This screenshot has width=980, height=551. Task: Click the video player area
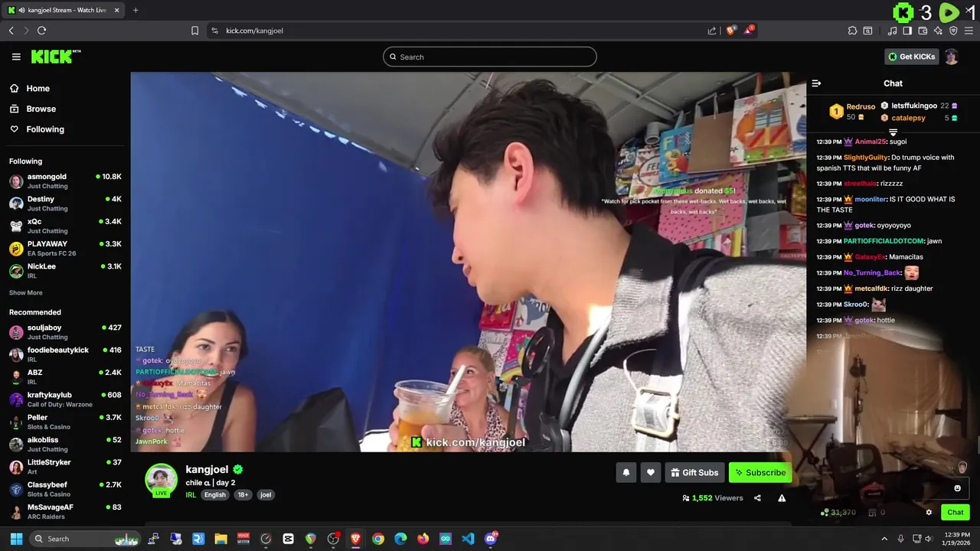click(468, 262)
